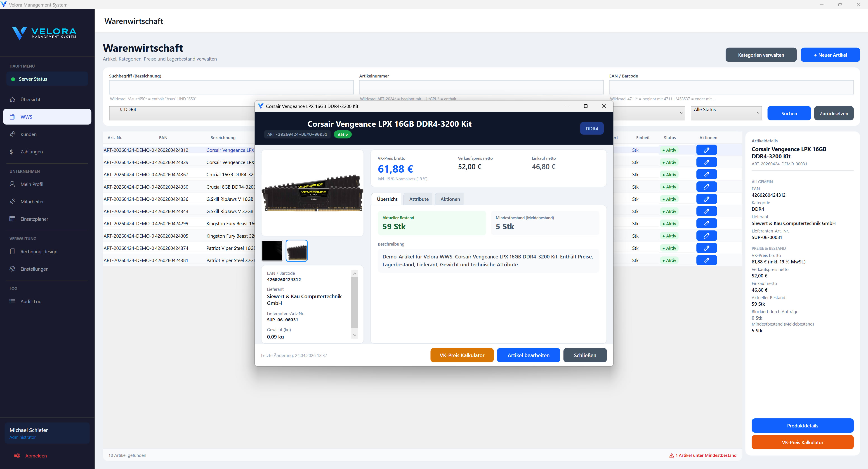Click pencil icon for EAN 4260260424305 row
Screen dimensions: 868x469
point(707,236)
